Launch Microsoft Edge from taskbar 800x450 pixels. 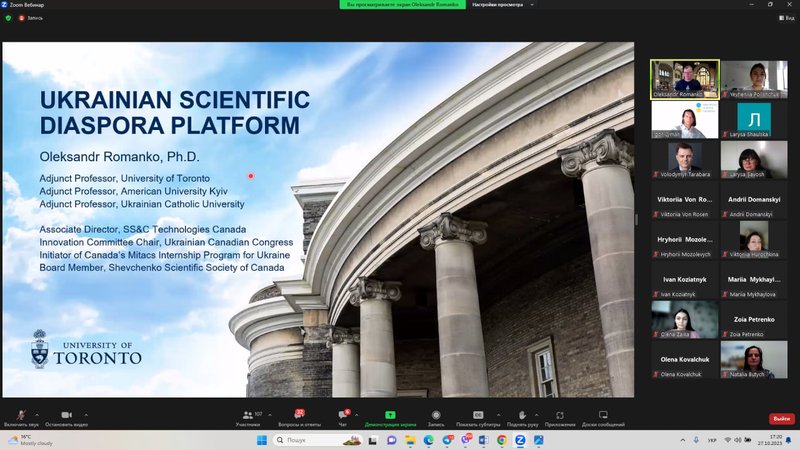(x=428, y=440)
